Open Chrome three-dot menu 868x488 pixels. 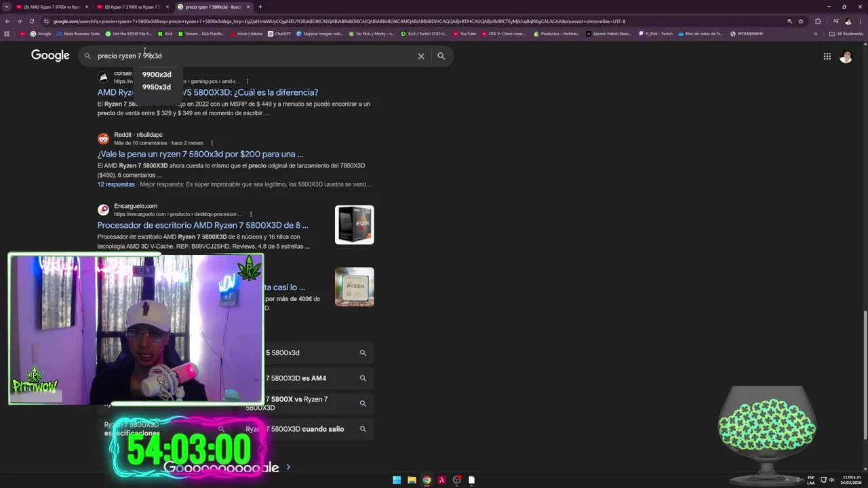pos(860,21)
